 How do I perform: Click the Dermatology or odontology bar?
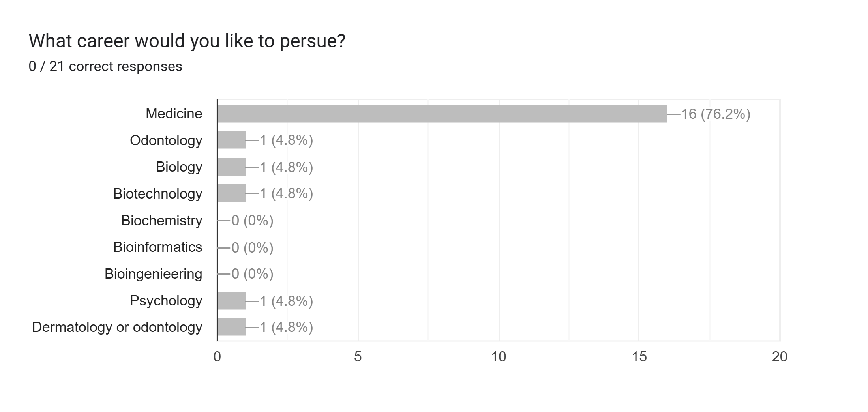click(x=231, y=327)
